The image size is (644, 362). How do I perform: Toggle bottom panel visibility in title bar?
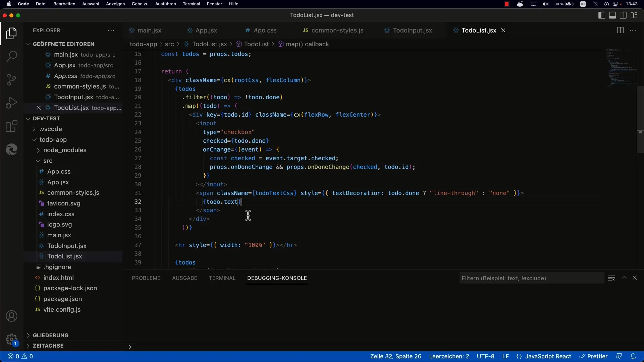[612, 15]
